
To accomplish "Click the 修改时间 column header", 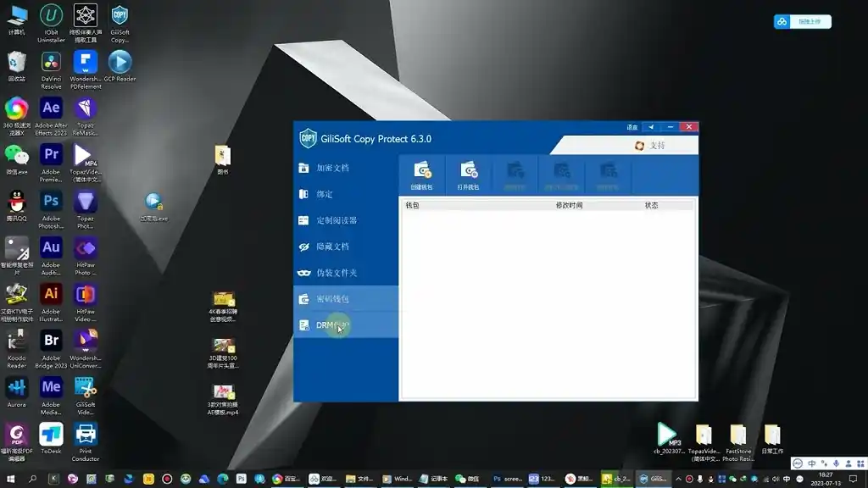I will pos(569,205).
